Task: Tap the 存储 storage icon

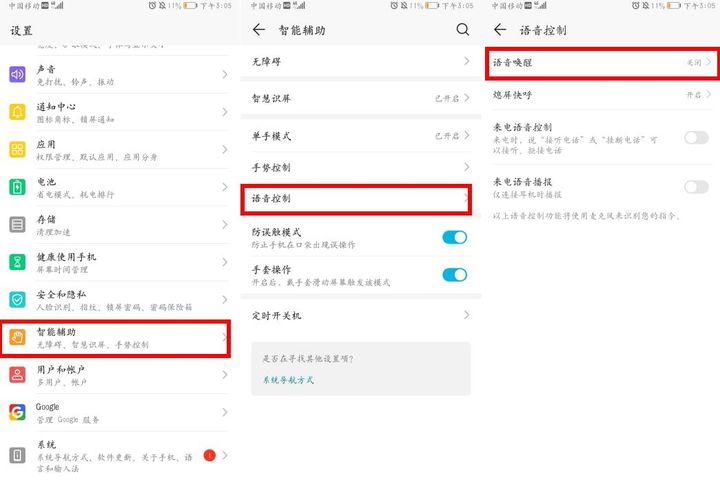Action: pos(17,225)
